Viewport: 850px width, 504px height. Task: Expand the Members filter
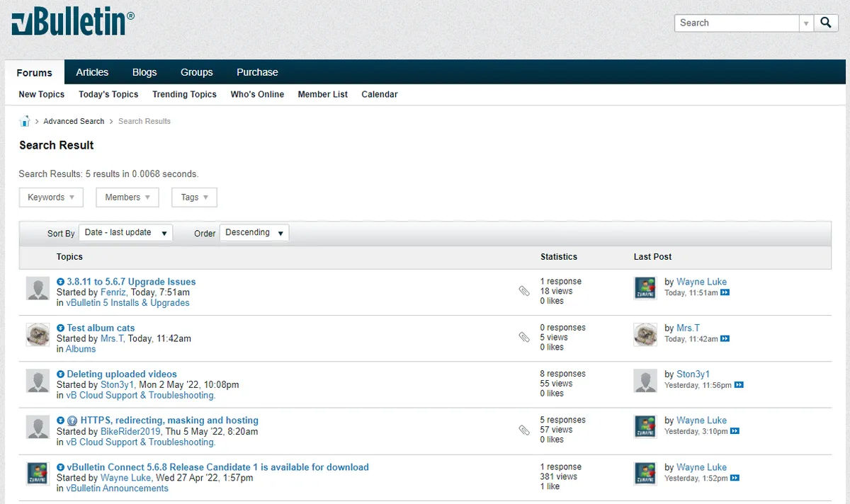click(x=127, y=197)
